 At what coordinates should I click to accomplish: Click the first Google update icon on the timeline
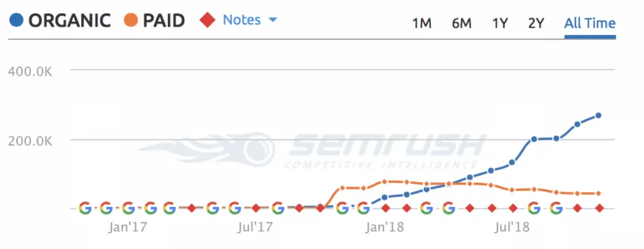point(85,208)
